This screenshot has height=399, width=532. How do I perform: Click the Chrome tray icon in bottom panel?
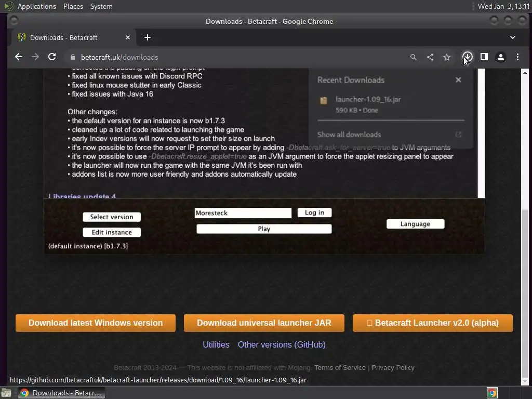point(492,393)
